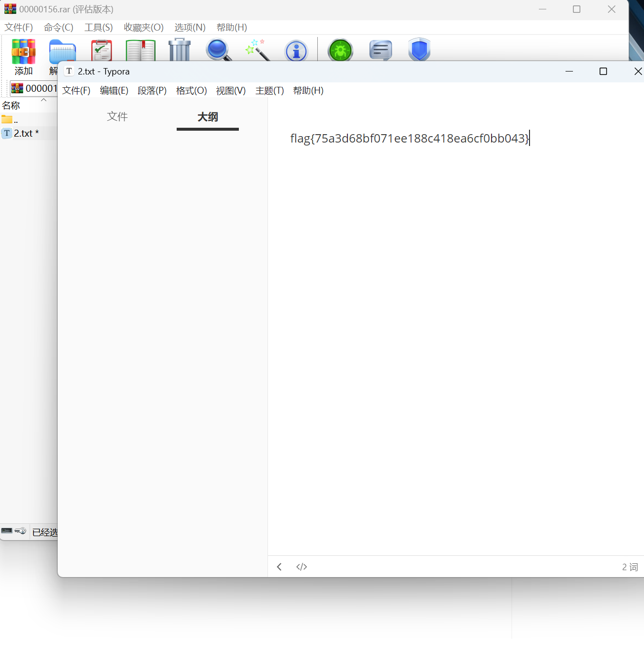Minimize the Typora window
Viewport: 644px width, 654px height.
pyautogui.click(x=569, y=72)
